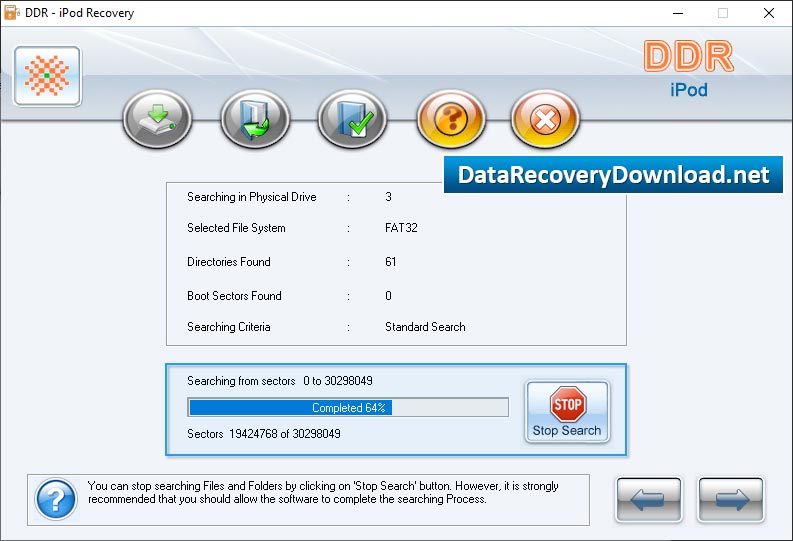Open help with the question mark button
Viewport: 793px width, 541px height.
[450, 119]
